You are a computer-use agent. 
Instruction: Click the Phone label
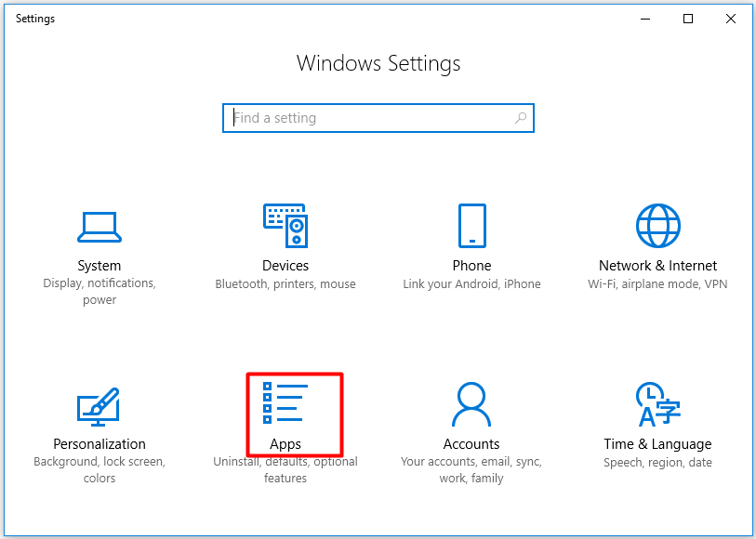[471, 266]
